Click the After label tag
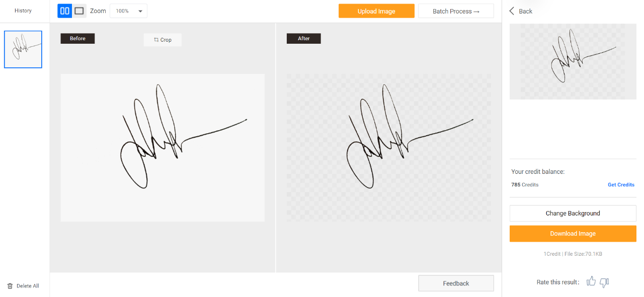 pyautogui.click(x=304, y=39)
